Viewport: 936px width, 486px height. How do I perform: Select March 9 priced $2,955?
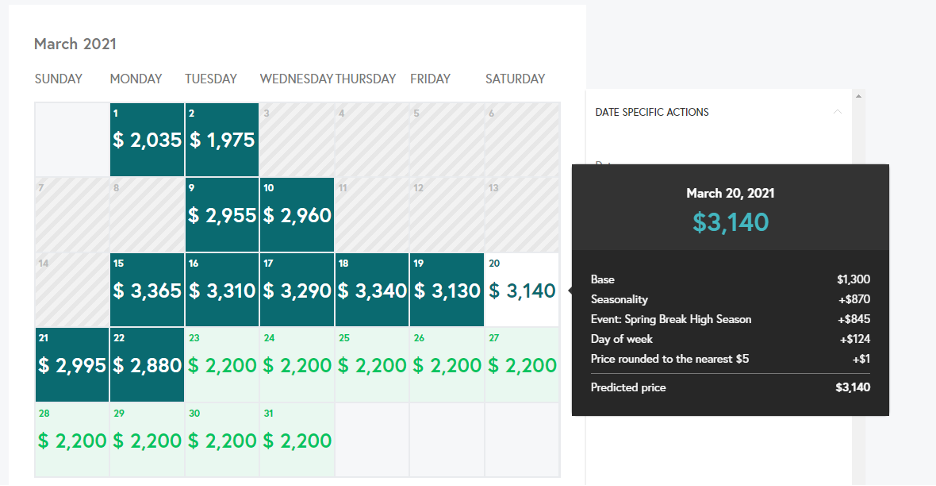click(222, 214)
